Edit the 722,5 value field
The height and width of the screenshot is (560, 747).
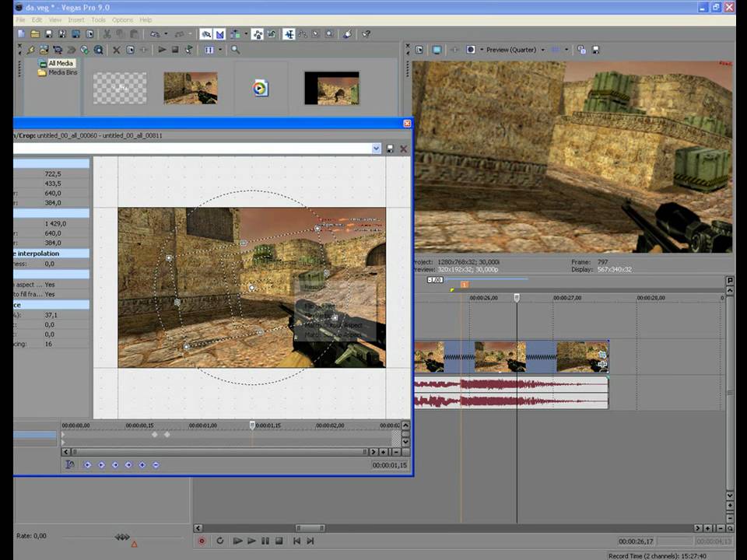[x=66, y=173]
